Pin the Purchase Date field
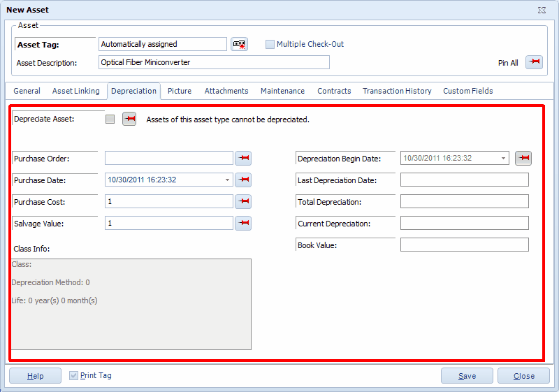This screenshot has width=559, height=392. 243,180
